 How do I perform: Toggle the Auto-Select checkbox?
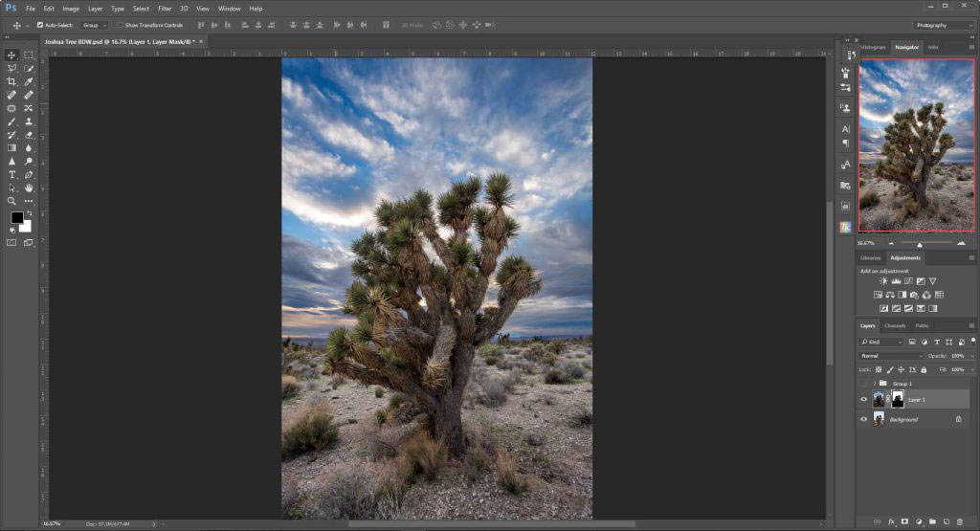pyautogui.click(x=40, y=25)
